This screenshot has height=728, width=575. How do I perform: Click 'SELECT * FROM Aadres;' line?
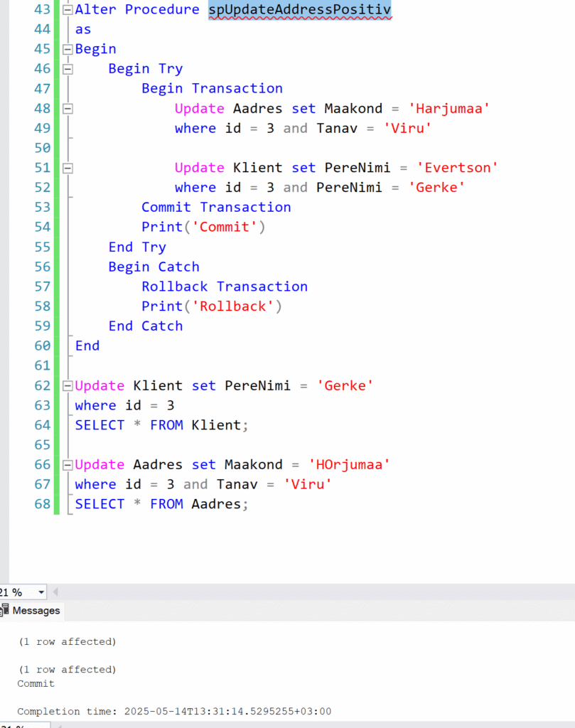coord(162,504)
